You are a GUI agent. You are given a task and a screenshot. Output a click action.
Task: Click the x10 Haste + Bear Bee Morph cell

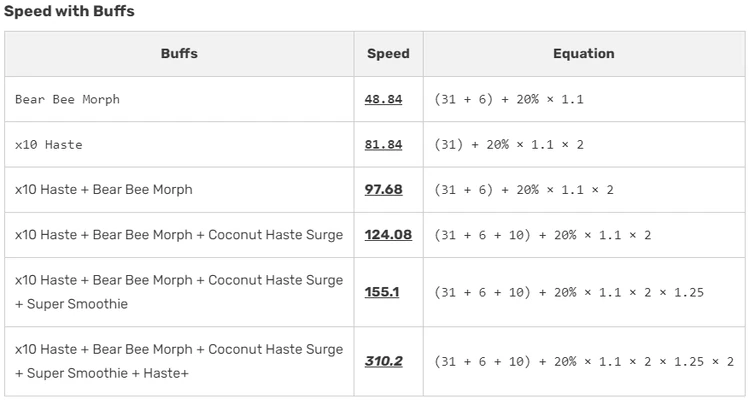click(x=104, y=189)
